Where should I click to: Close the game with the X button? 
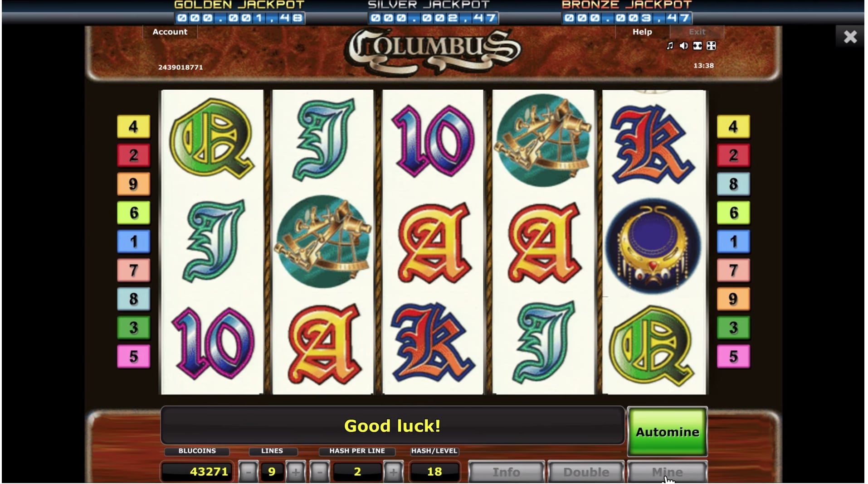(850, 36)
